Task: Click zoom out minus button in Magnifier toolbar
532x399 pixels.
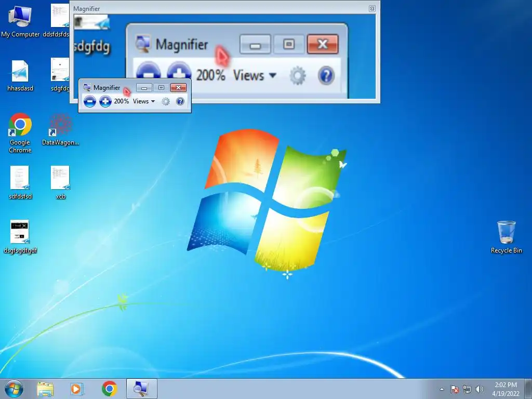Action: tap(89, 101)
